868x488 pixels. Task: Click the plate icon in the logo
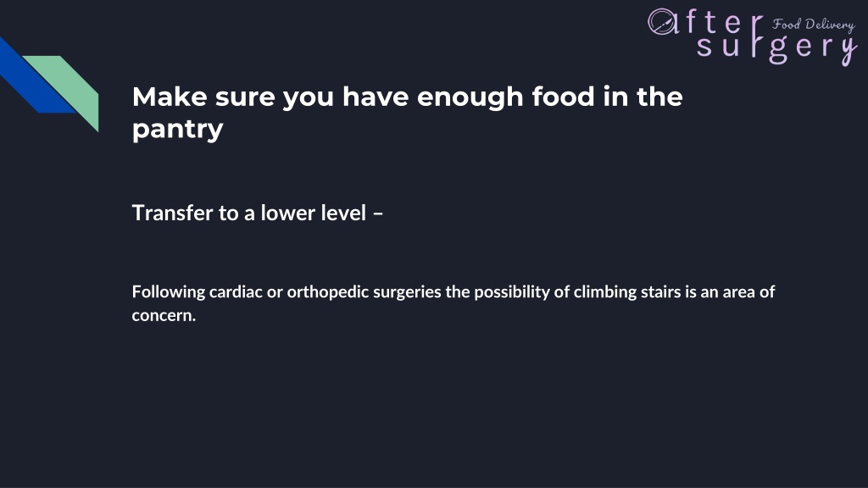pyautogui.click(x=662, y=22)
